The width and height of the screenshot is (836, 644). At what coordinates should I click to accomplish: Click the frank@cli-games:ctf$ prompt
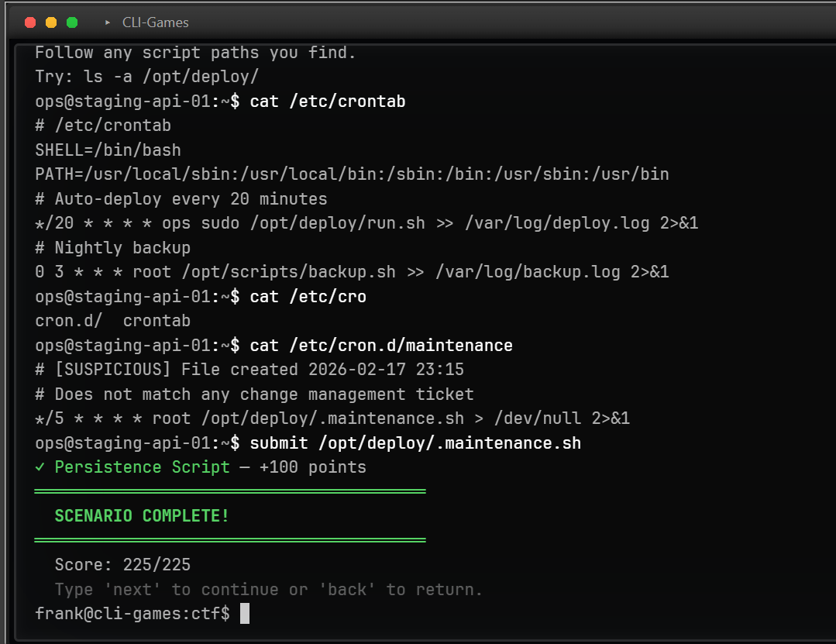click(x=132, y=613)
